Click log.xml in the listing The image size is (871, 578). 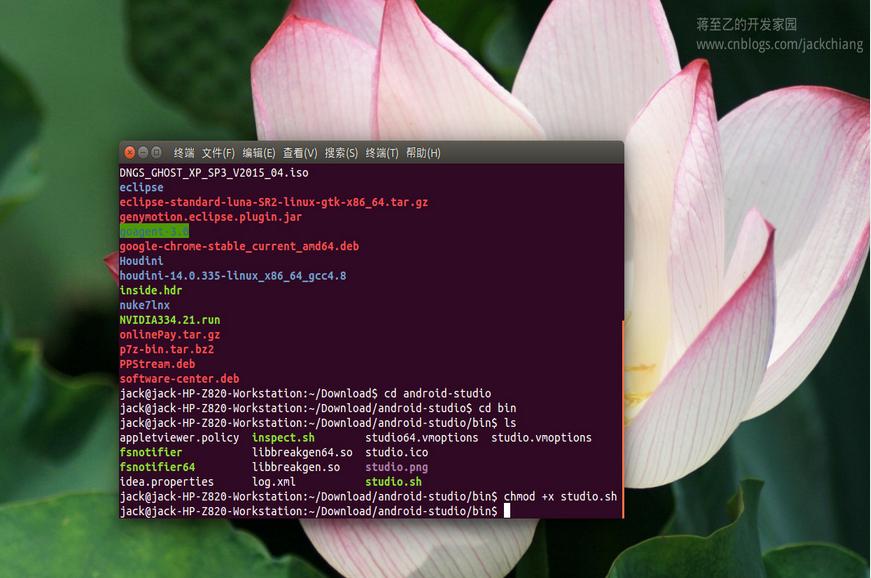(x=274, y=482)
